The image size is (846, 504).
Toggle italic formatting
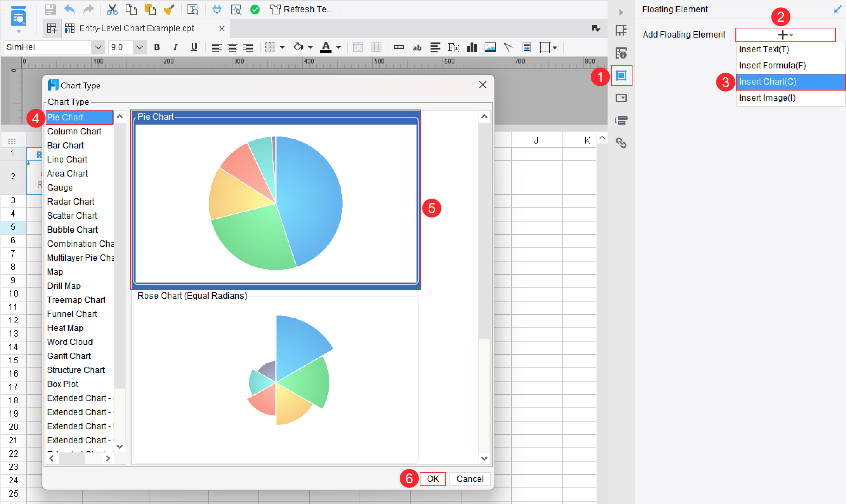click(x=175, y=47)
